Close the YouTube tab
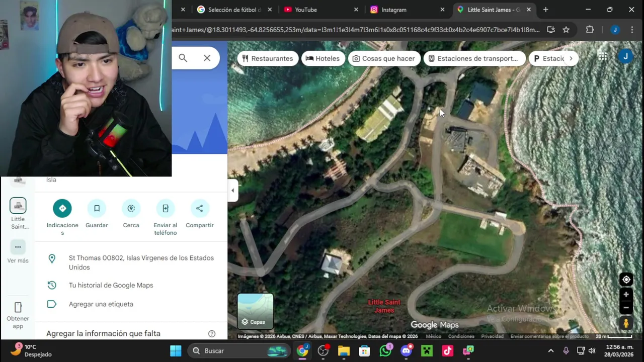 (x=356, y=10)
